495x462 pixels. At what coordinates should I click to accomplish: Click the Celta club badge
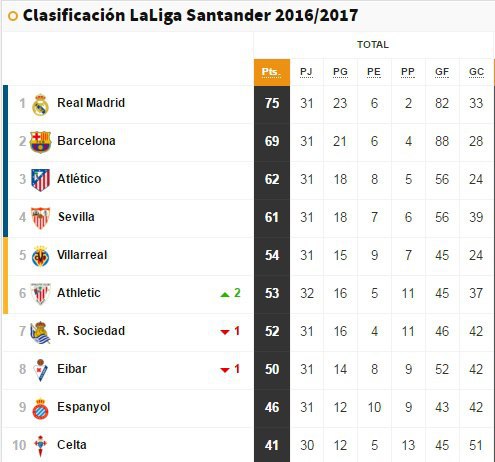tap(40, 446)
